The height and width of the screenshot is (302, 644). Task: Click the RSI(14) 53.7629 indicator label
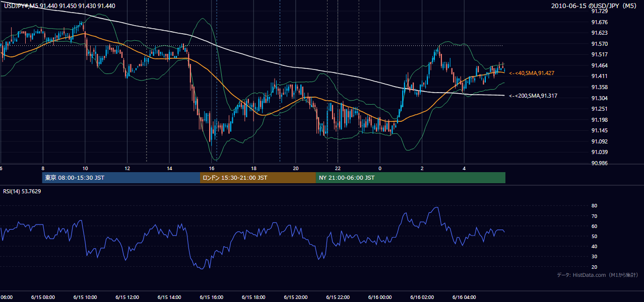[x=22, y=191]
